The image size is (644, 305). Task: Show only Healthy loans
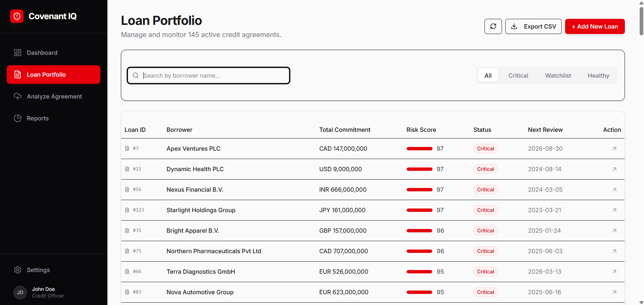598,76
